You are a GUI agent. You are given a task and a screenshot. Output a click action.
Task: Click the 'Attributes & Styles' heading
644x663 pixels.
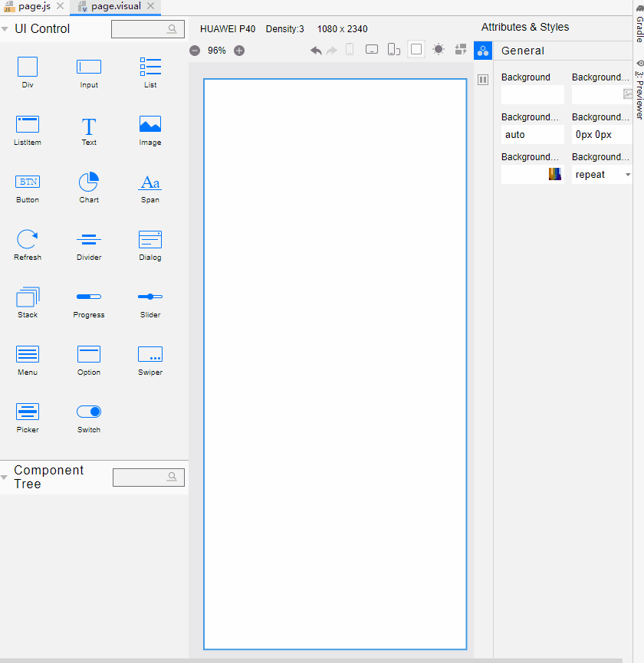[524, 27]
